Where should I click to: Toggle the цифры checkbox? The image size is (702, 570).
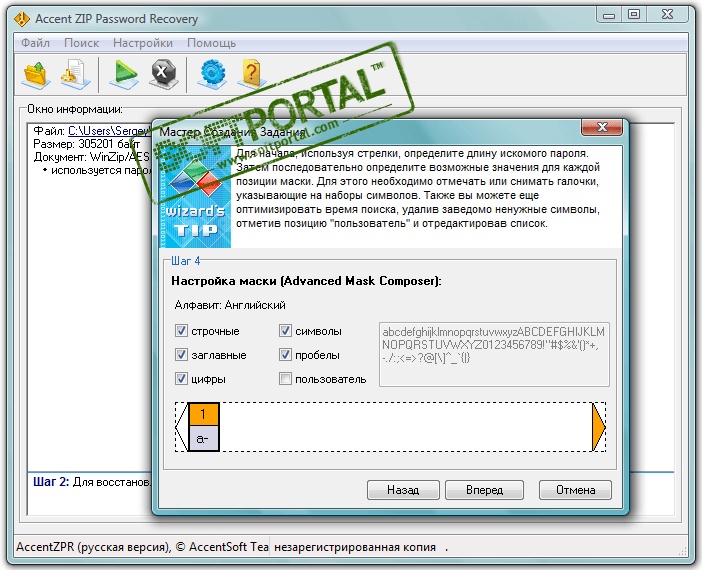click(x=181, y=379)
